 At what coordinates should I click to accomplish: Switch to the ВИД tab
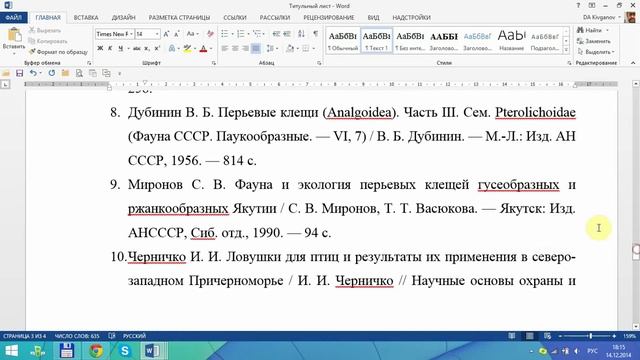(373, 18)
